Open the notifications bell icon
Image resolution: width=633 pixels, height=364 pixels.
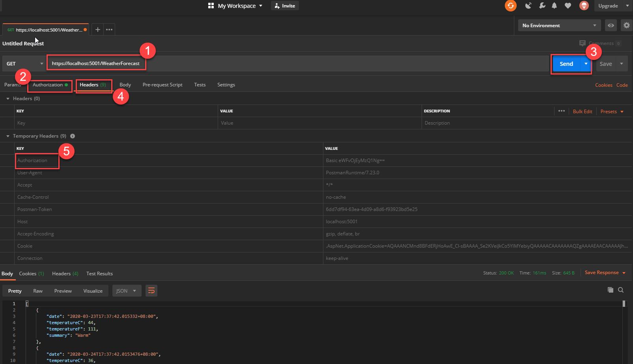pos(554,6)
